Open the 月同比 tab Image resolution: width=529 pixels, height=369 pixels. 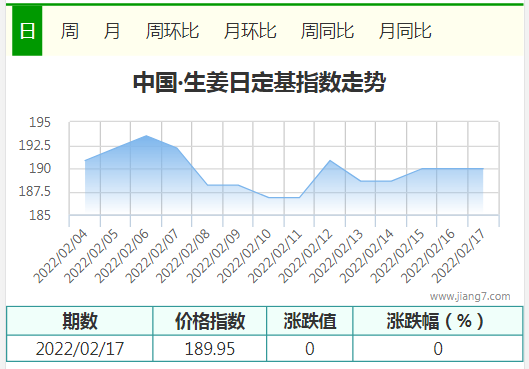(405, 31)
